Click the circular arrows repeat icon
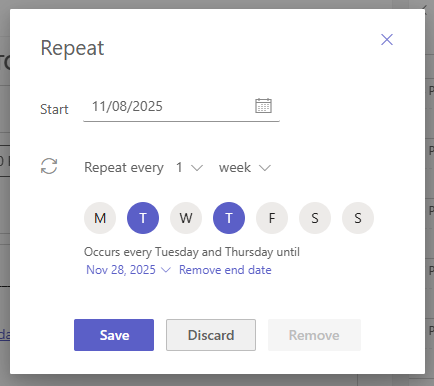The height and width of the screenshot is (386, 434). pyautogui.click(x=49, y=166)
